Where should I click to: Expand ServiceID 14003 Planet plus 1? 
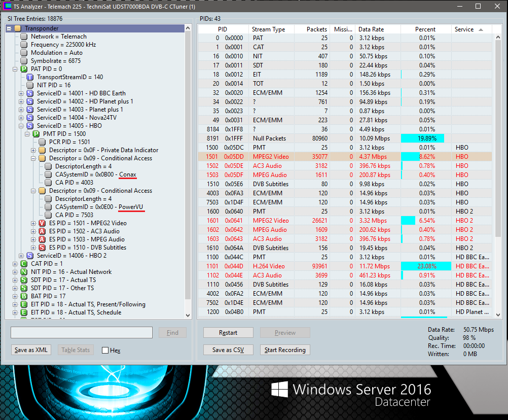pos(21,110)
